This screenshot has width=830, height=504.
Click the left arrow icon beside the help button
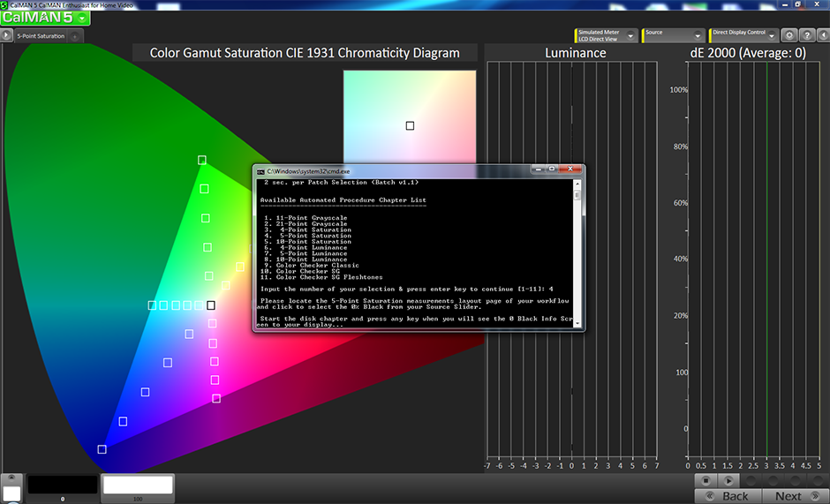point(824,35)
